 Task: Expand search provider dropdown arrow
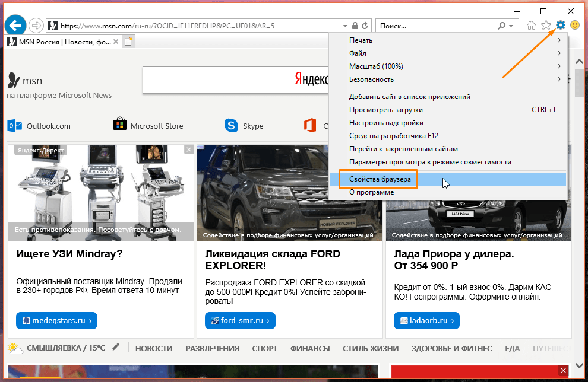pos(511,26)
